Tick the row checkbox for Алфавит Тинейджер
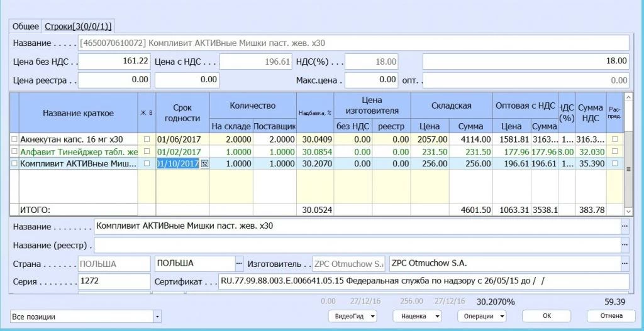Screen dimensions: 644x331 (14, 151)
